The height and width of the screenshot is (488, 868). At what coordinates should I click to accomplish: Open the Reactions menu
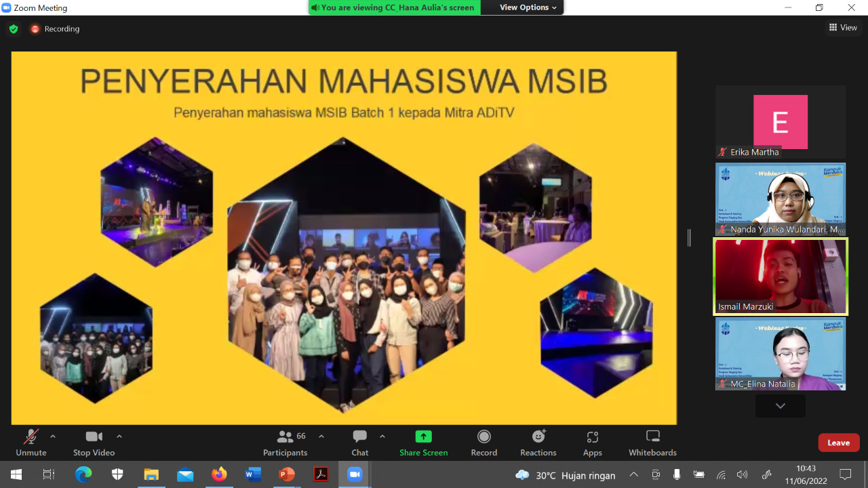538,443
